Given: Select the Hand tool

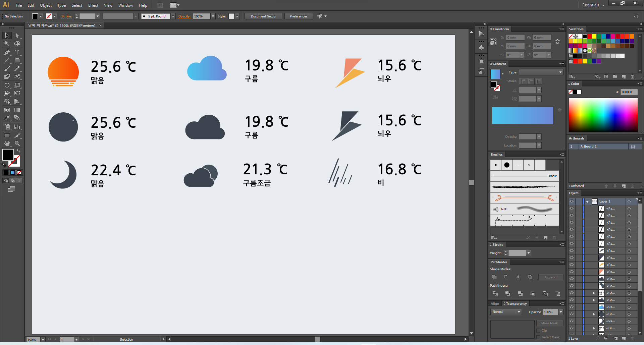Looking at the screenshot, I should click(x=7, y=143).
